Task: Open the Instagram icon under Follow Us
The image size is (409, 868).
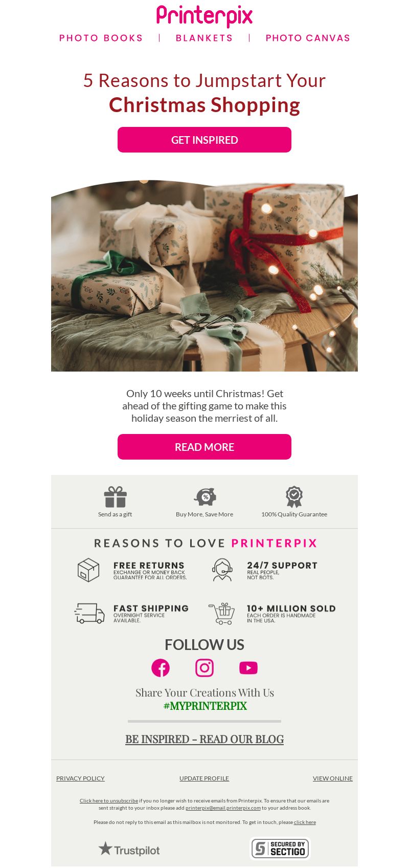Action: coord(204,668)
